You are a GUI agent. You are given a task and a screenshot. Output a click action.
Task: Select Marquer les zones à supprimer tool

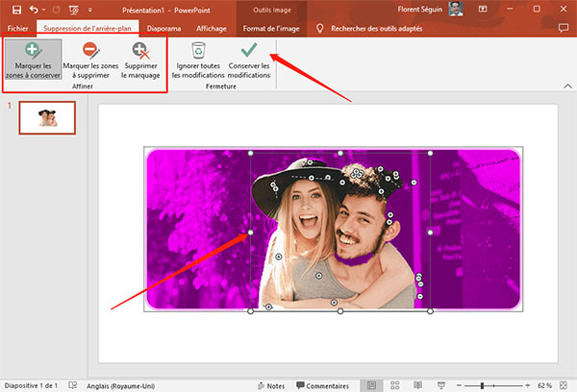click(x=88, y=60)
